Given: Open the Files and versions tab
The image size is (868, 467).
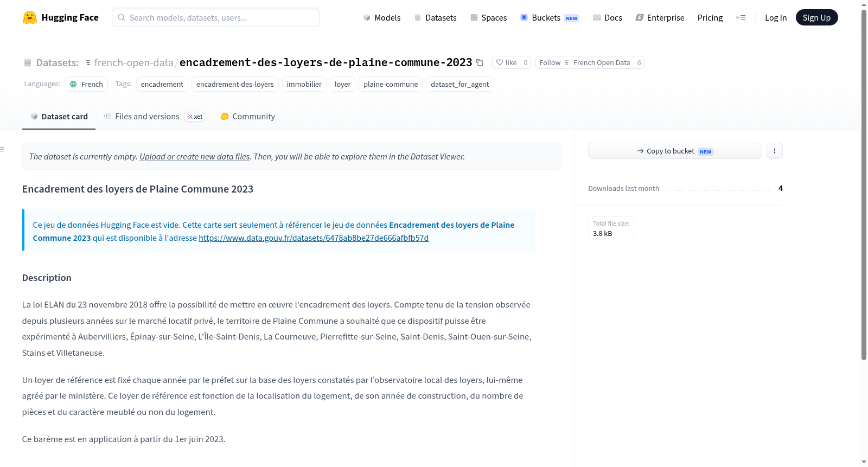Looking at the screenshot, I should tap(154, 117).
